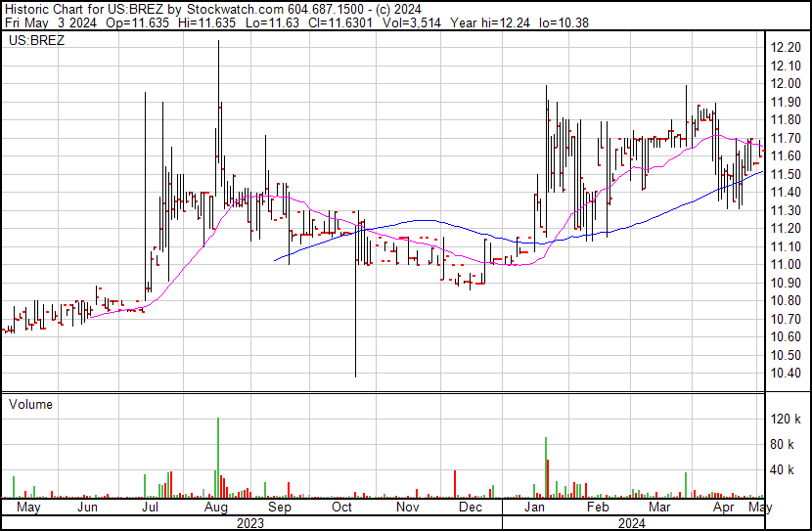Click the 10.40 price axis label
Screen dimensions: 812x531
(x=787, y=374)
